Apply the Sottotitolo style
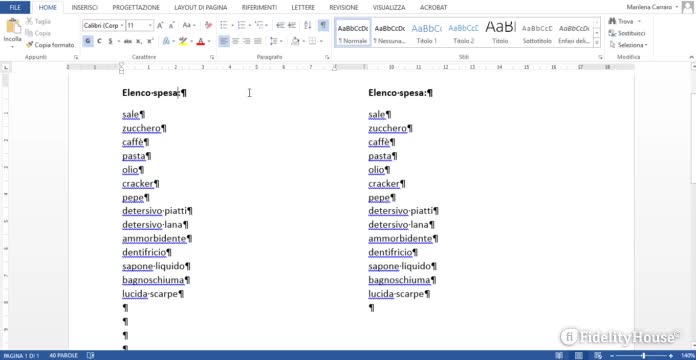The image size is (696, 360). [x=537, y=33]
